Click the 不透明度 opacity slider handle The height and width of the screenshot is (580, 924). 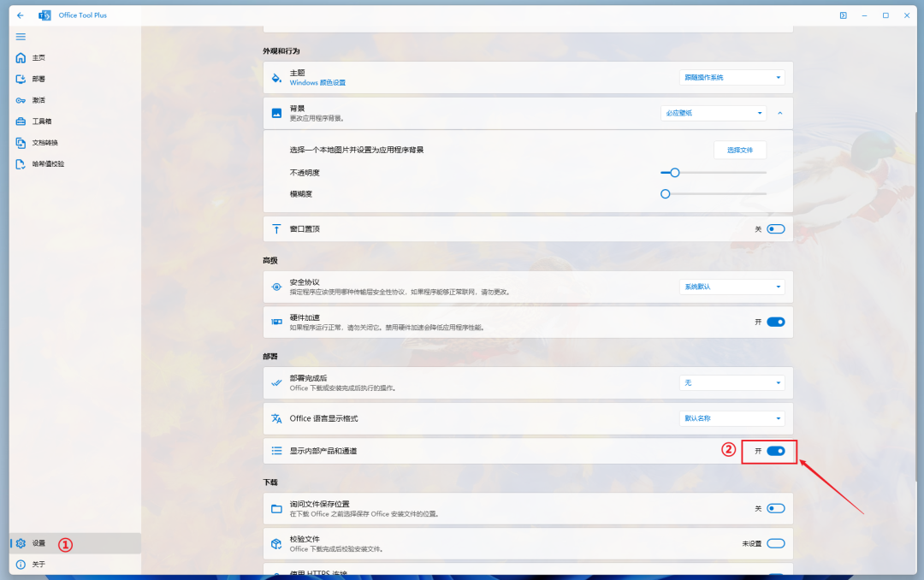[x=675, y=173]
